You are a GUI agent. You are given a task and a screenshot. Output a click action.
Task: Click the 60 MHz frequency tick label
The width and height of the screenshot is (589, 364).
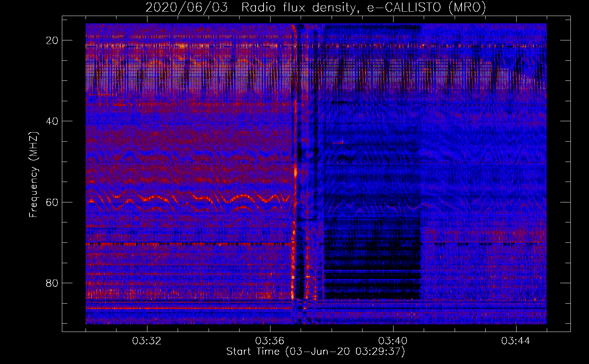coord(52,202)
